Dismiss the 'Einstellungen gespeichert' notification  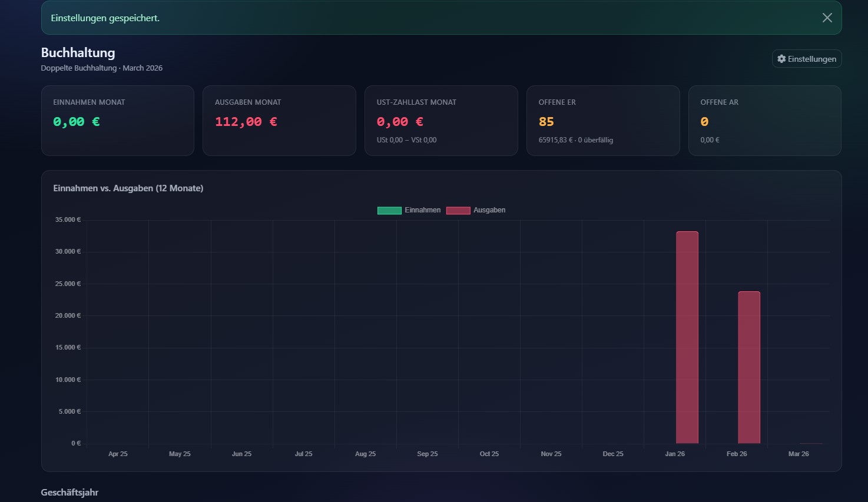827,18
